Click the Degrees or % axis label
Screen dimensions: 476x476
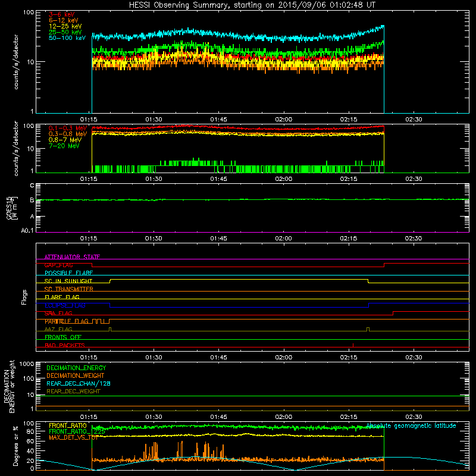[x=15, y=446]
